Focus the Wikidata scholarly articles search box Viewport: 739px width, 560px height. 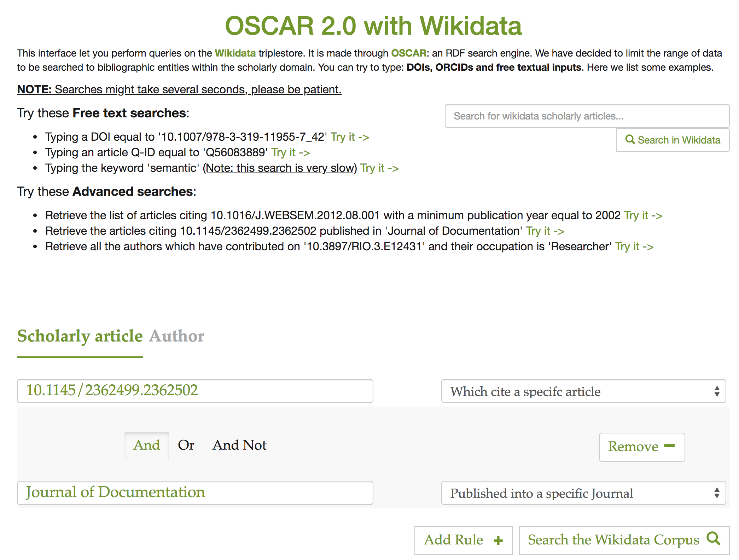[x=587, y=116]
